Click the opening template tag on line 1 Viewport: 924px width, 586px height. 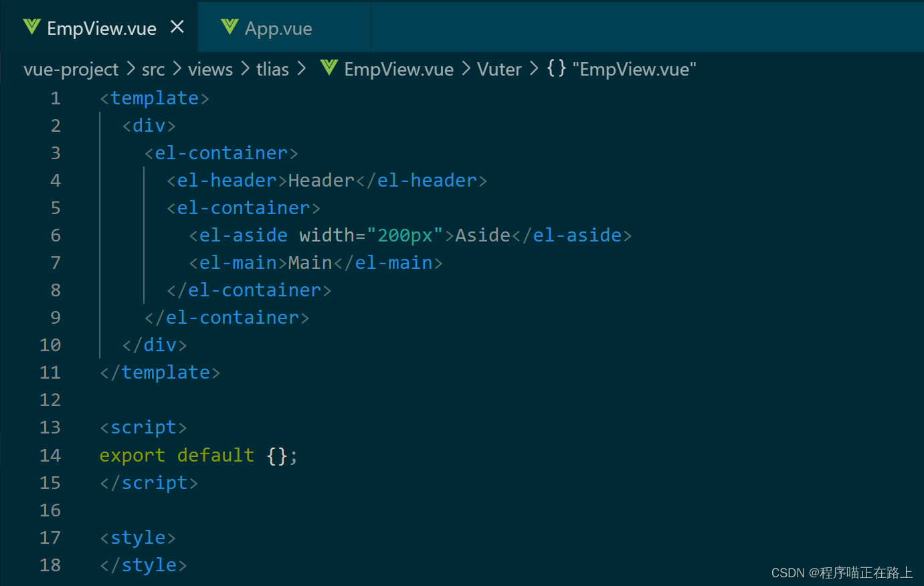(x=155, y=98)
